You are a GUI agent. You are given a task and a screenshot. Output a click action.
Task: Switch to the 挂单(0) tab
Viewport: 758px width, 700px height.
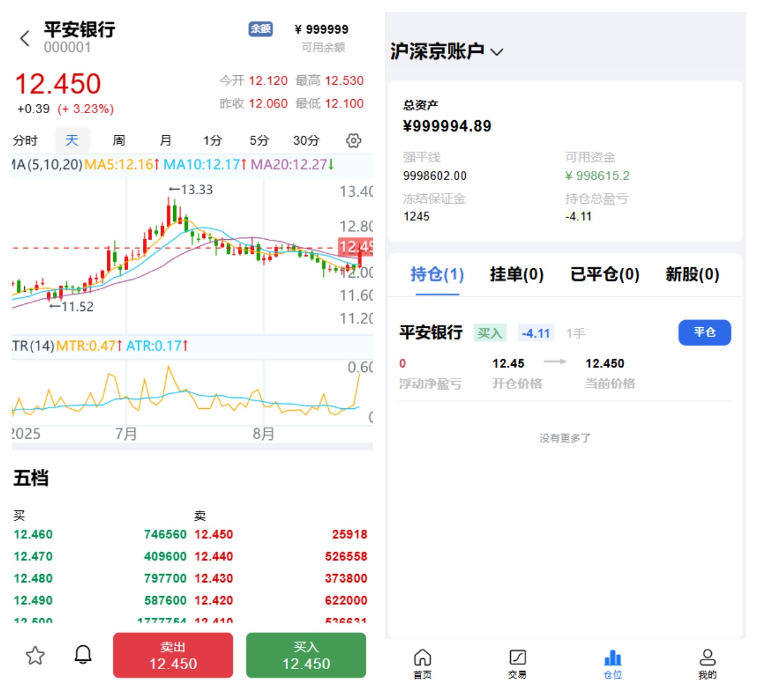coord(517,274)
